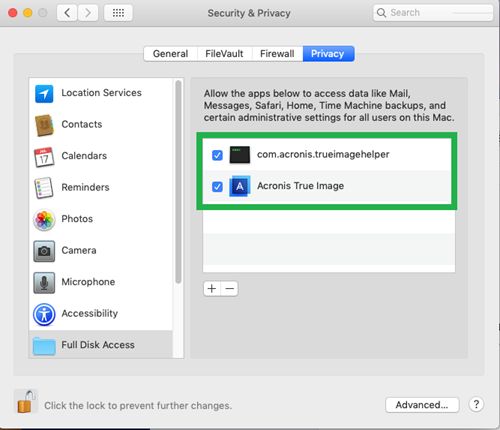The height and width of the screenshot is (430, 500).
Task: Click the Location Services arrow icon
Action: [44, 94]
